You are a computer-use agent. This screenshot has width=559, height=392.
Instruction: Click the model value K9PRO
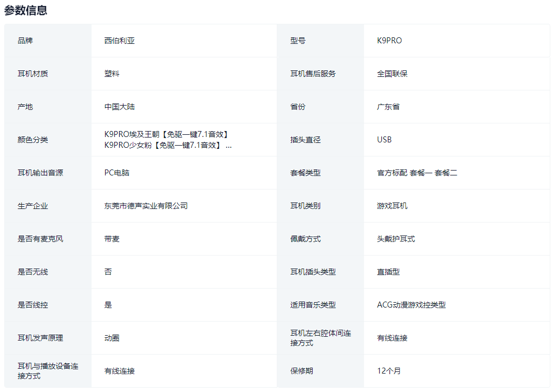click(389, 41)
